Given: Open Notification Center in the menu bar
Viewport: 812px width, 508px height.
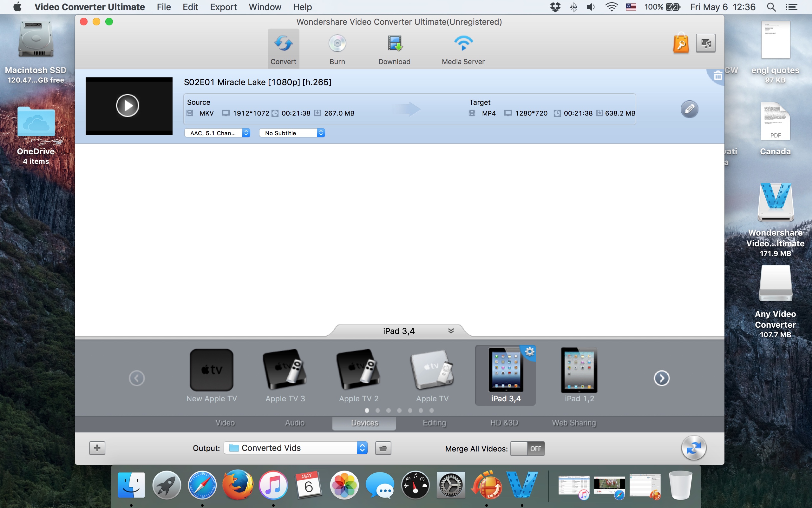Looking at the screenshot, I should tap(791, 7).
